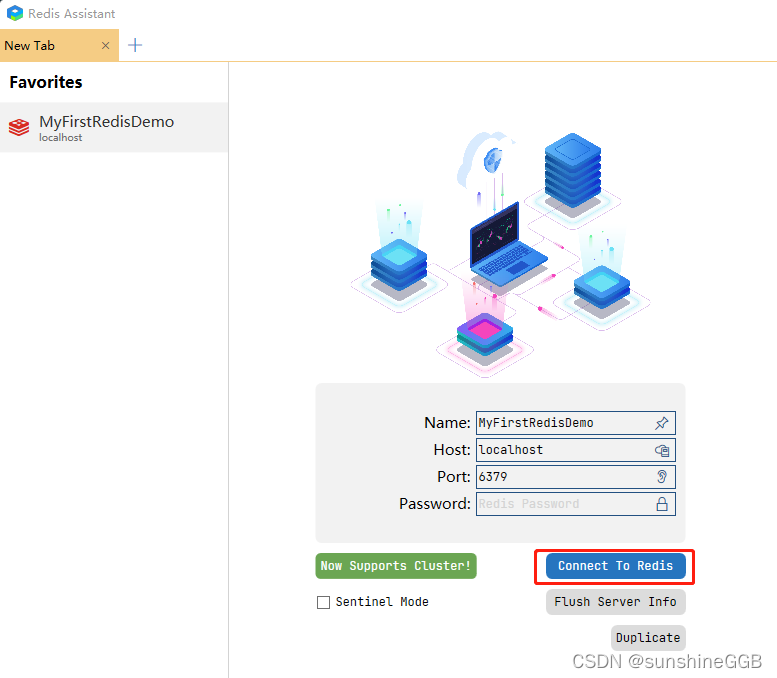
Task: Click the localhost subtitle under MyFirstRedisDemo
Action: [x=60, y=138]
